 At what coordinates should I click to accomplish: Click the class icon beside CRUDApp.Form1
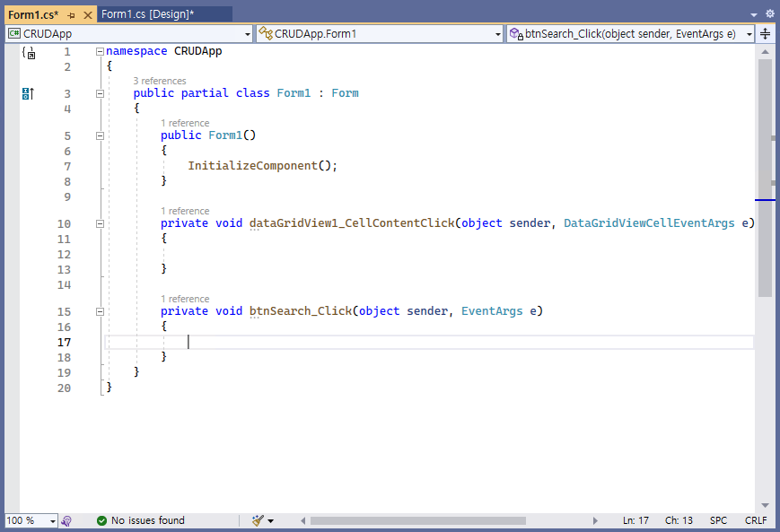(x=266, y=34)
